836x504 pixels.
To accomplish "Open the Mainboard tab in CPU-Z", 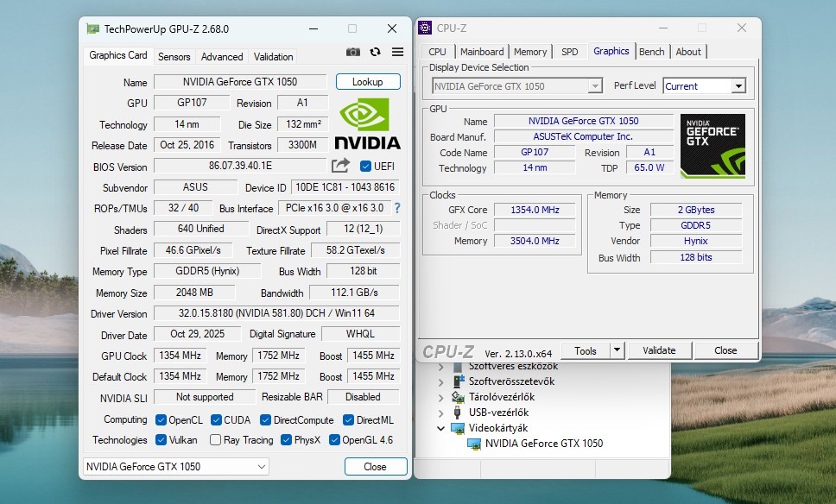I will click(482, 52).
